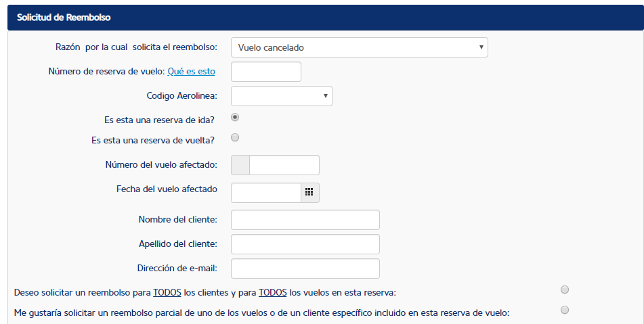Viewport: 644px width, 324px height.
Task: Focus the Número de reserva de vuelo field
Action: coord(266,72)
